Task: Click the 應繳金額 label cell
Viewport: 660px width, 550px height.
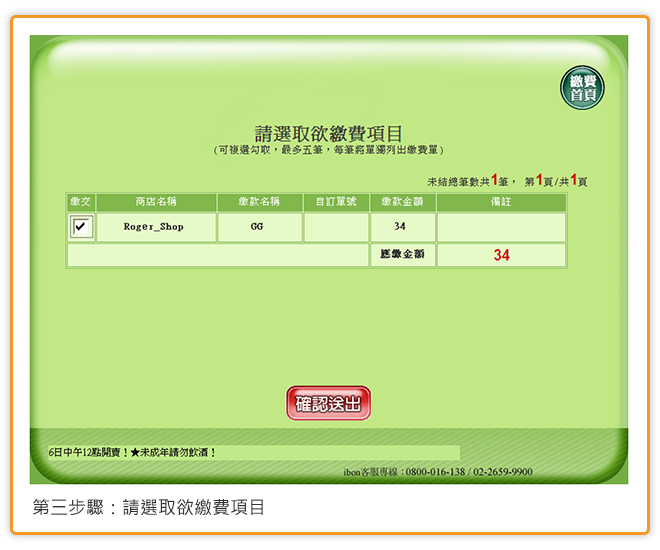Action: (x=403, y=255)
